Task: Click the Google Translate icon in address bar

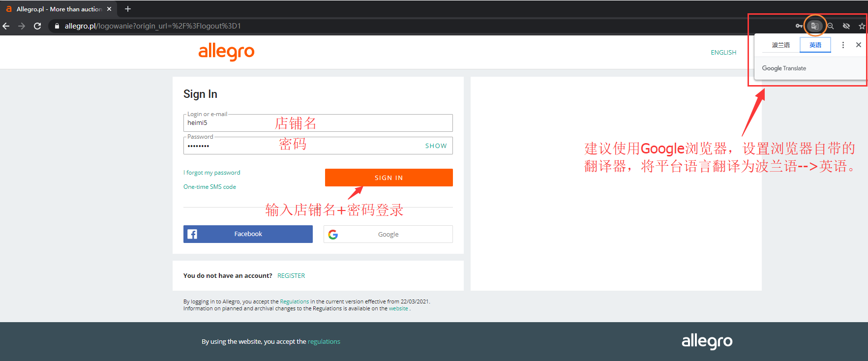Action: click(x=814, y=26)
